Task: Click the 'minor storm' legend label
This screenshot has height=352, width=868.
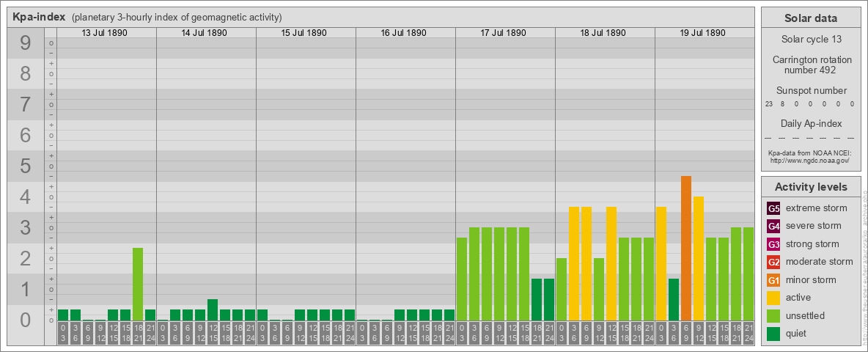Action: [811, 280]
